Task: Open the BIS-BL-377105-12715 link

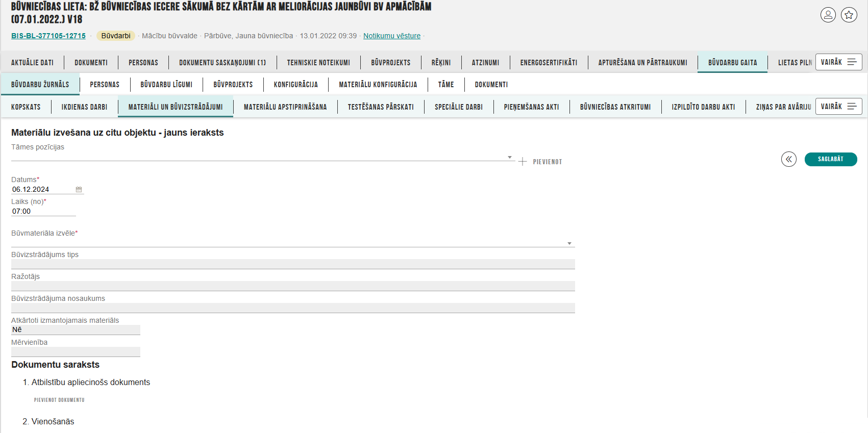Action: 48,36
